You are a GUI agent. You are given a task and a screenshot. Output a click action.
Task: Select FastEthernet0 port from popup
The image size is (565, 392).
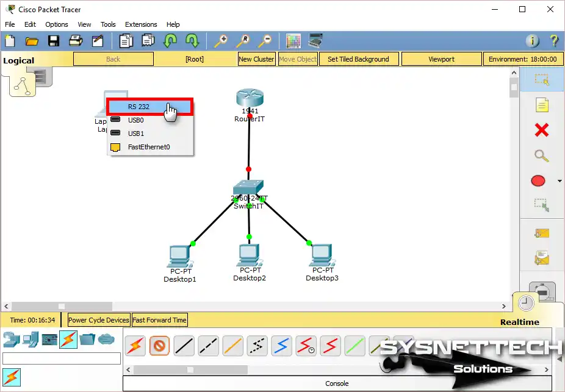[148, 147]
